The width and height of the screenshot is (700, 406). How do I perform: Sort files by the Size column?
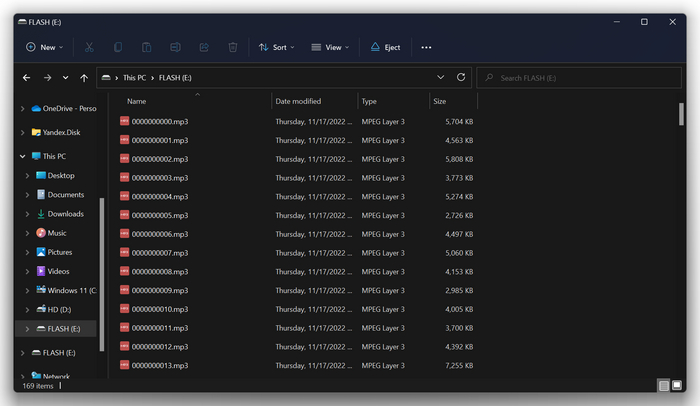[440, 101]
